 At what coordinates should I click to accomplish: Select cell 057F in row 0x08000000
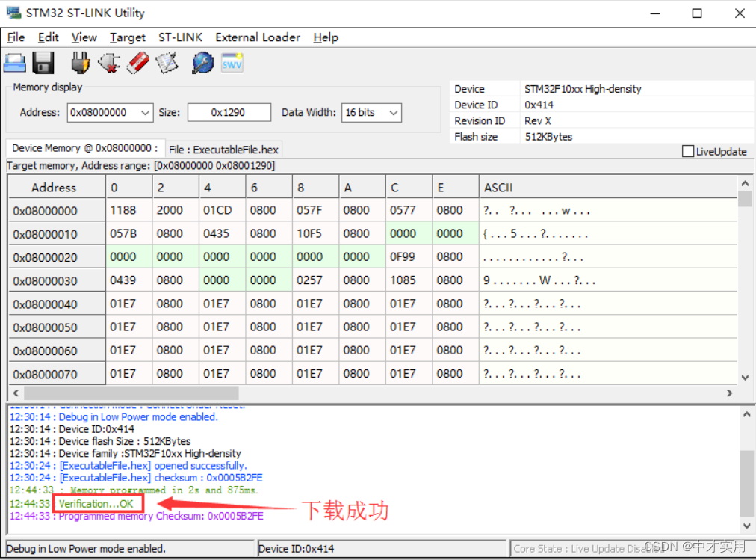[315, 210]
